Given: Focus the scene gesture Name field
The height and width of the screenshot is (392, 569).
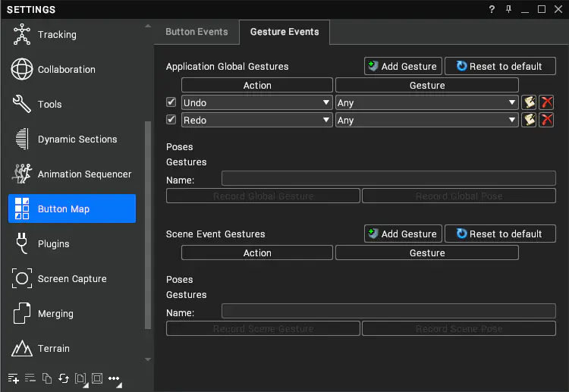Looking at the screenshot, I should coord(388,311).
